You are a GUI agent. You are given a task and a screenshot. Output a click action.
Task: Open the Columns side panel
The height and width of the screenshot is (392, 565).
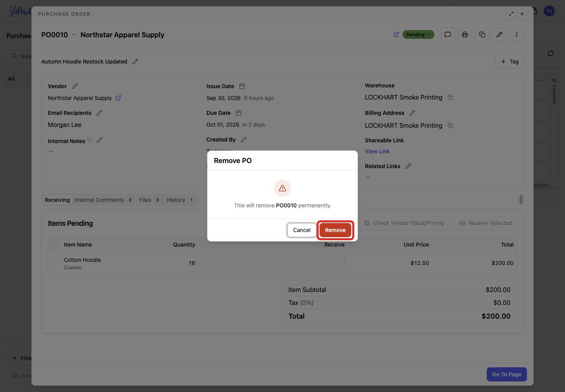(554, 91)
